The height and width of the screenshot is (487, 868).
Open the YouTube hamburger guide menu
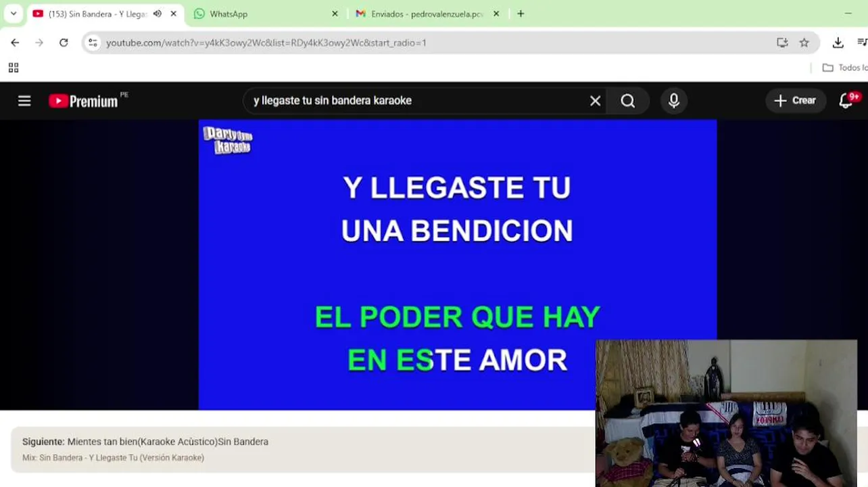24,101
